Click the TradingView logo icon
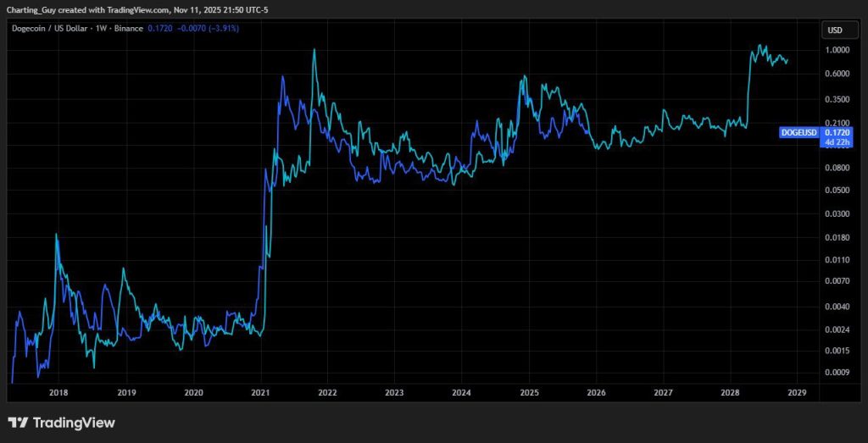 pyautogui.click(x=18, y=423)
